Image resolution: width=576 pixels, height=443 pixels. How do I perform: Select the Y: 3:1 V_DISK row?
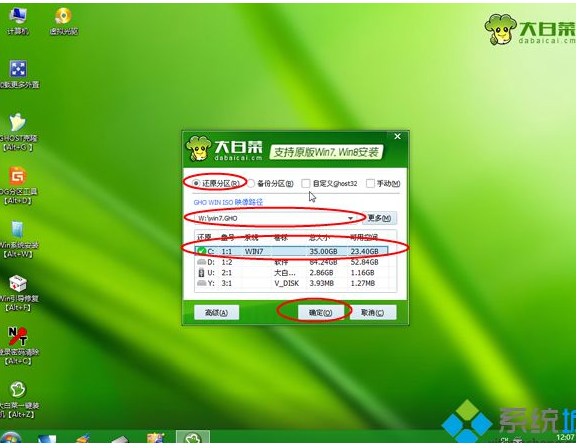292,283
